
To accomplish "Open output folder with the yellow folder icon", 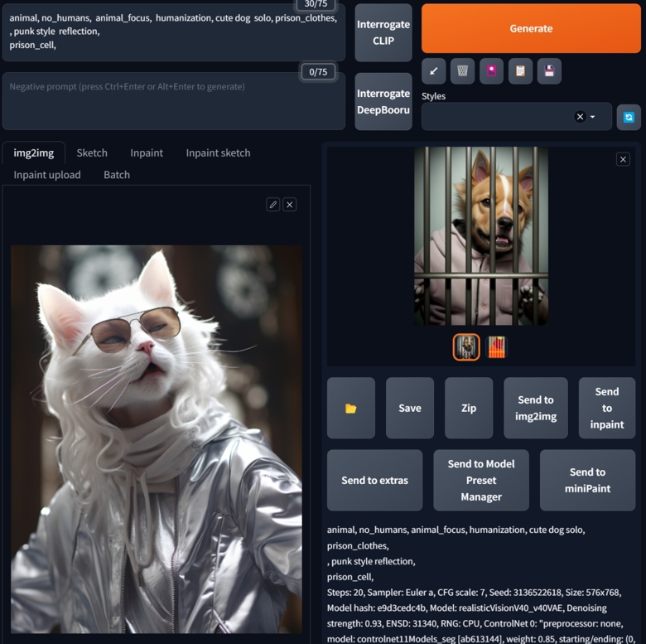I will 351,408.
